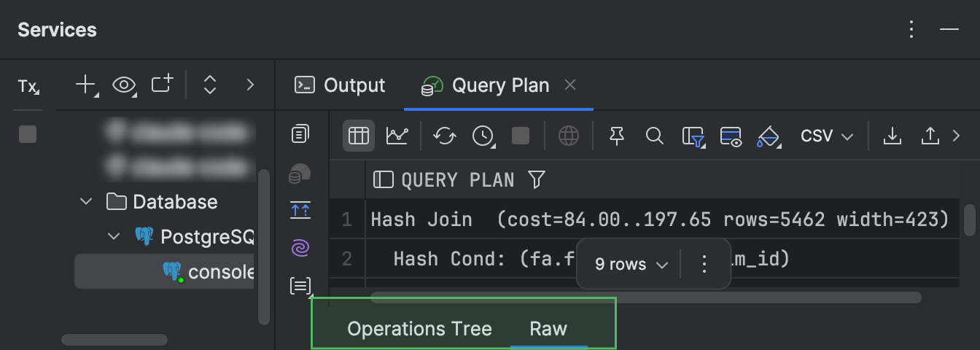Select the PostgreSQL data source item
980x350 pixels.
click(195, 236)
